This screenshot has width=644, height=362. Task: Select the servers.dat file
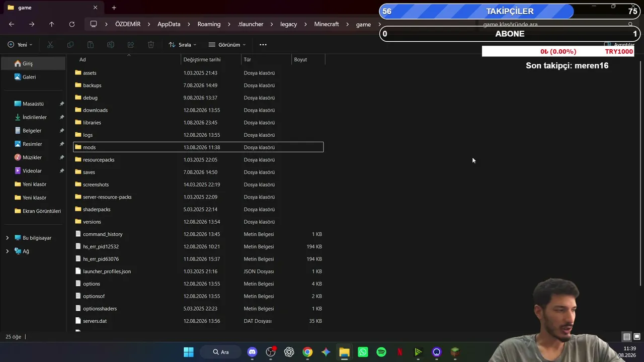pos(198,321)
